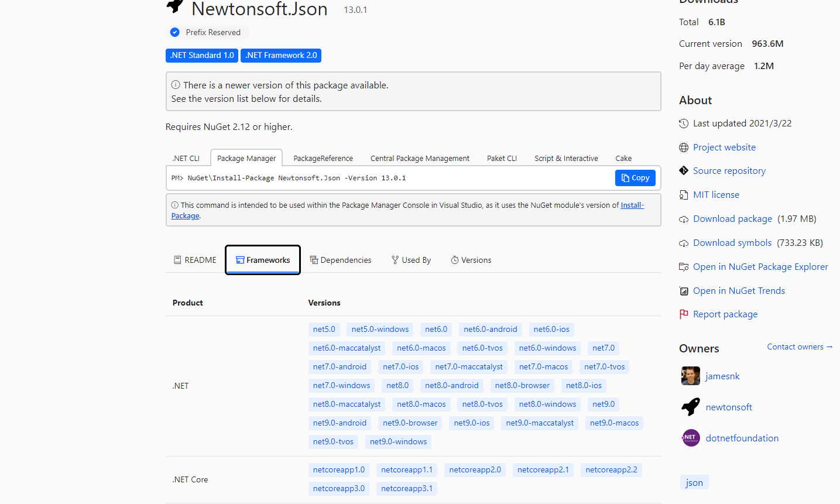Select the .NET CLI install tab
This screenshot has width=840, height=504.
(186, 159)
